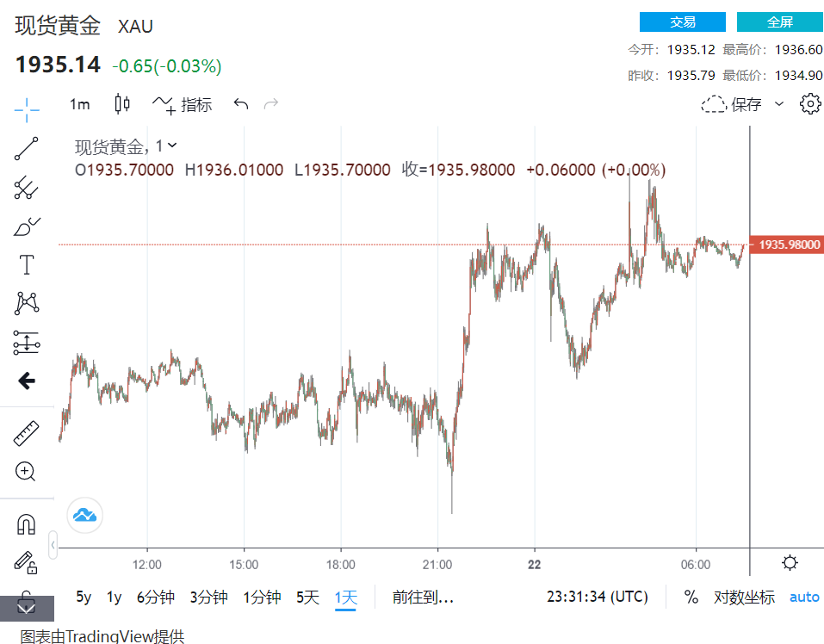This screenshot has width=824, height=644.
Task: Expand the 现货黄金 legend chevron
Action: click(x=172, y=146)
